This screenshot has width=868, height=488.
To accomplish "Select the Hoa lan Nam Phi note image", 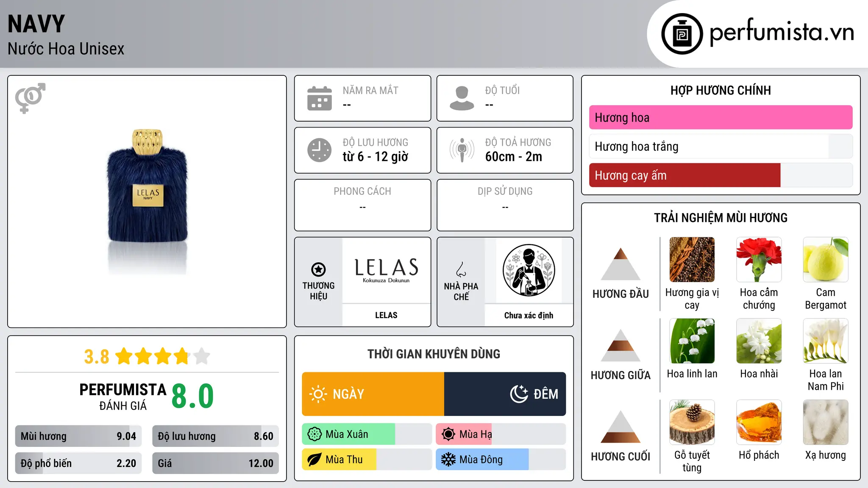I will [826, 341].
